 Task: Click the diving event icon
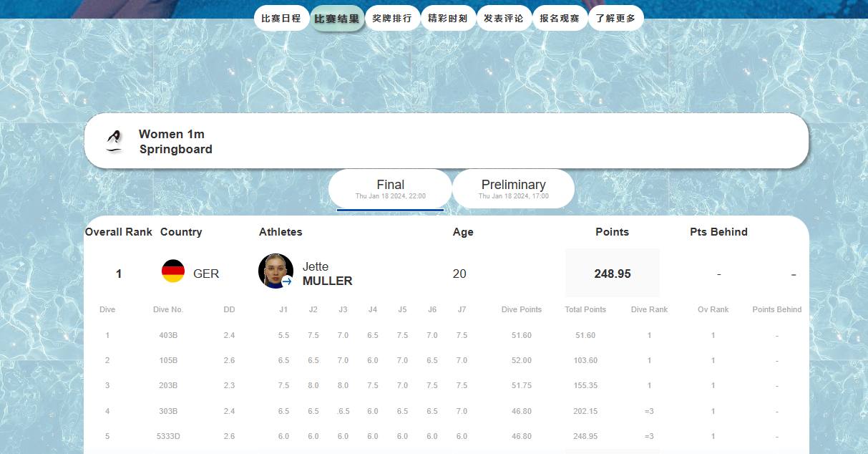tap(114, 141)
